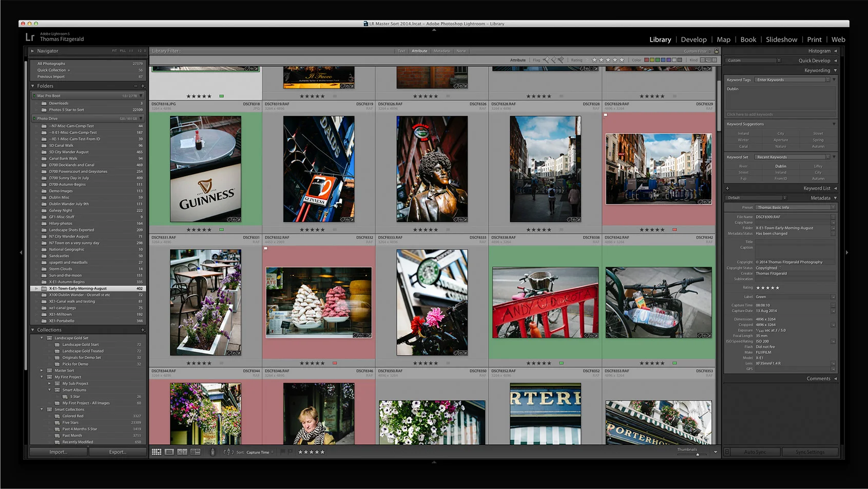The image size is (868, 489).
Task: Click the Sync Settings button
Action: pyautogui.click(x=810, y=452)
